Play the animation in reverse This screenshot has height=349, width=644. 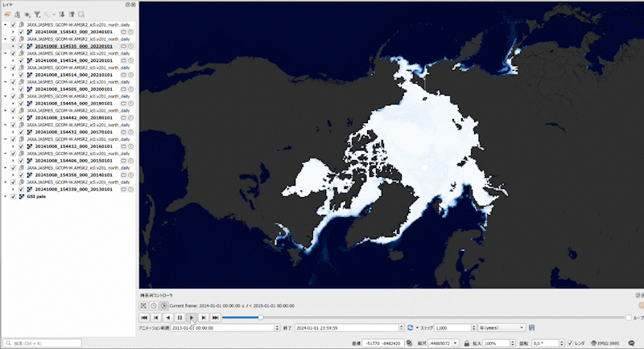(167, 318)
